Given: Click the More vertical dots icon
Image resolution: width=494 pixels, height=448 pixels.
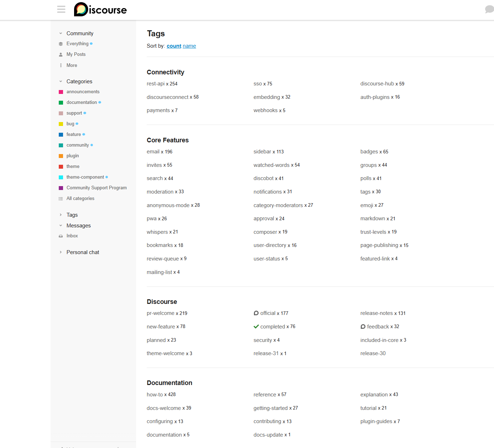Looking at the screenshot, I should [61, 65].
